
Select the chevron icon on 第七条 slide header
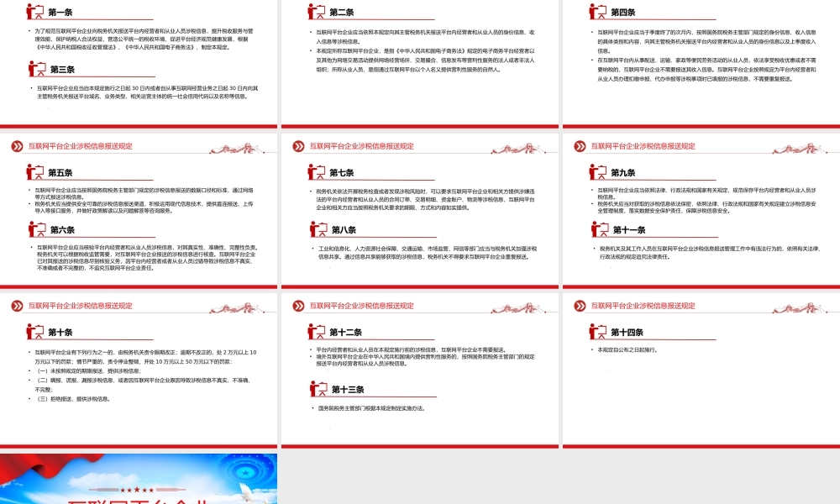tap(297, 146)
